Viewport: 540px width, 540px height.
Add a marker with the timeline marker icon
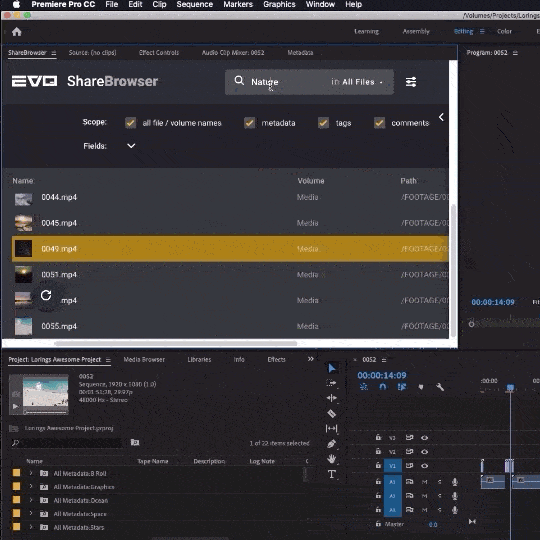[x=421, y=387]
